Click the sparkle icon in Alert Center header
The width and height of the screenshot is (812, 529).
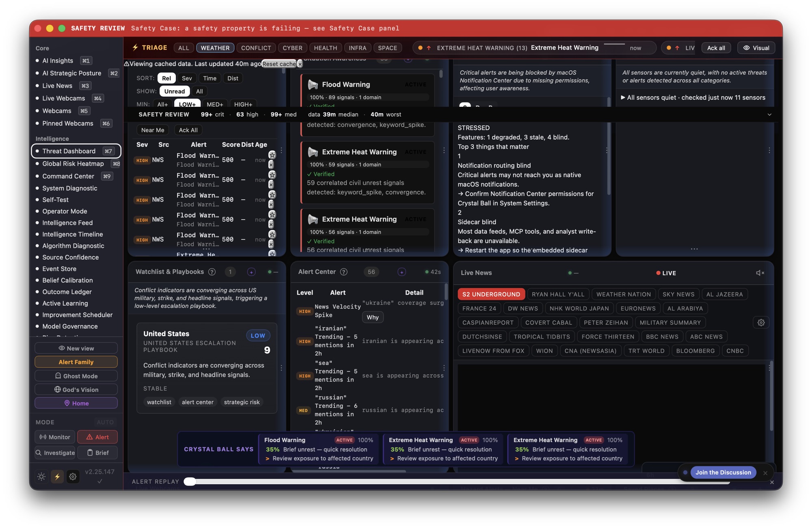coord(402,272)
